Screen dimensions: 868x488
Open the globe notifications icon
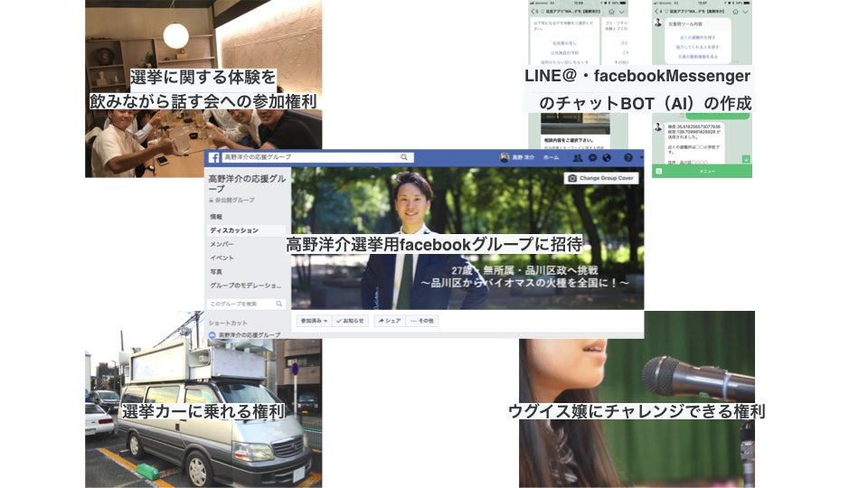[x=607, y=157]
